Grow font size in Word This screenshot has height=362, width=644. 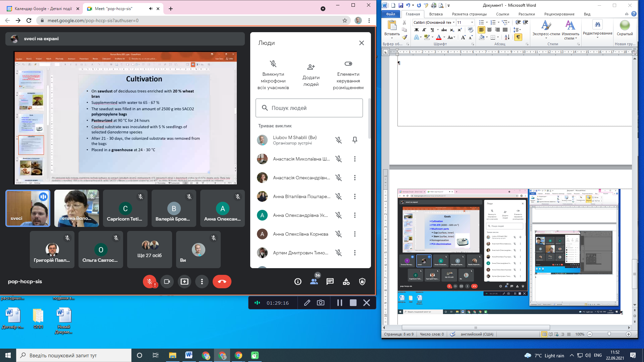[x=463, y=37]
